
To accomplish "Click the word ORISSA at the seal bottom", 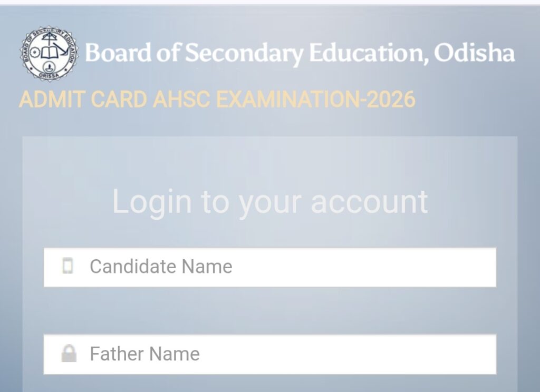I will coord(49,75).
